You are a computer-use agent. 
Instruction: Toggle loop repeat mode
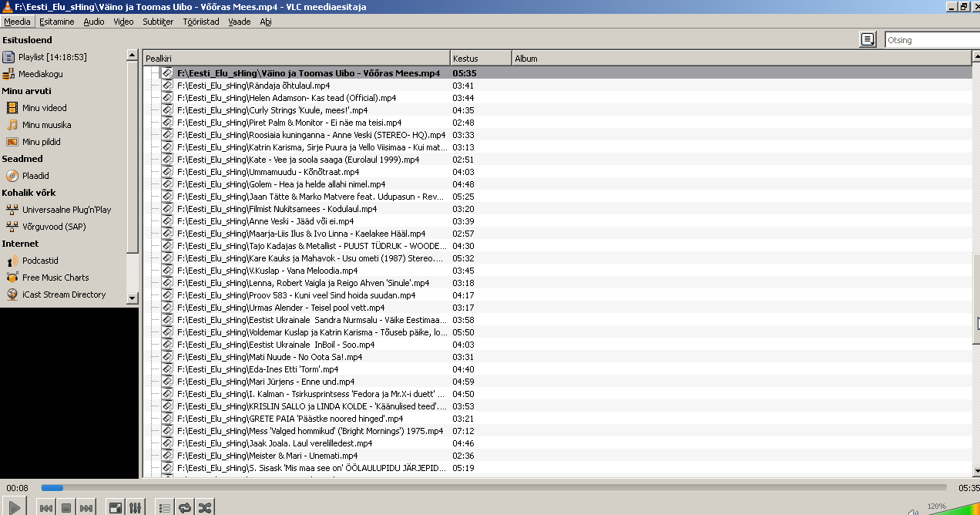pyautogui.click(x=185, y=508)
